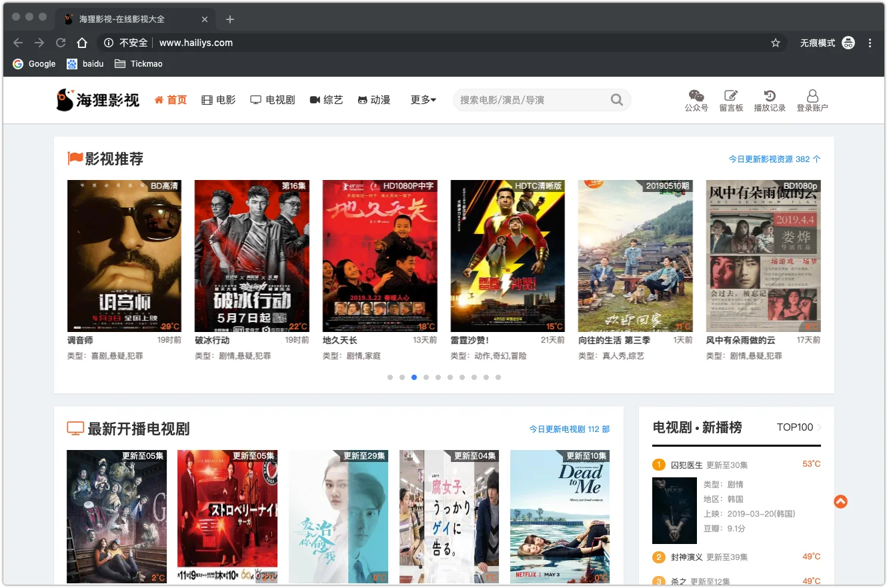This screenshot has width=887, height=588.
Task: Click the address bar URL www.hailiys.com
Action: click(x=196, y=43)
